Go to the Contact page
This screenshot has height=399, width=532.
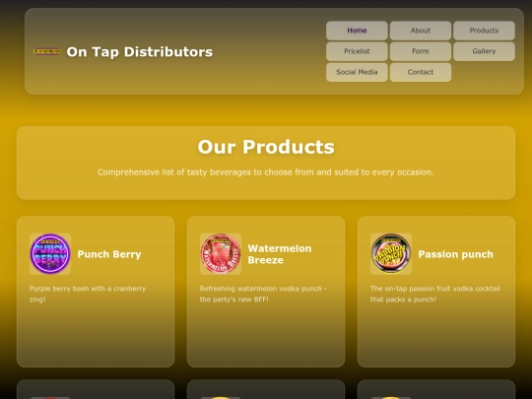pyautogui.click(x=421, y=72)
